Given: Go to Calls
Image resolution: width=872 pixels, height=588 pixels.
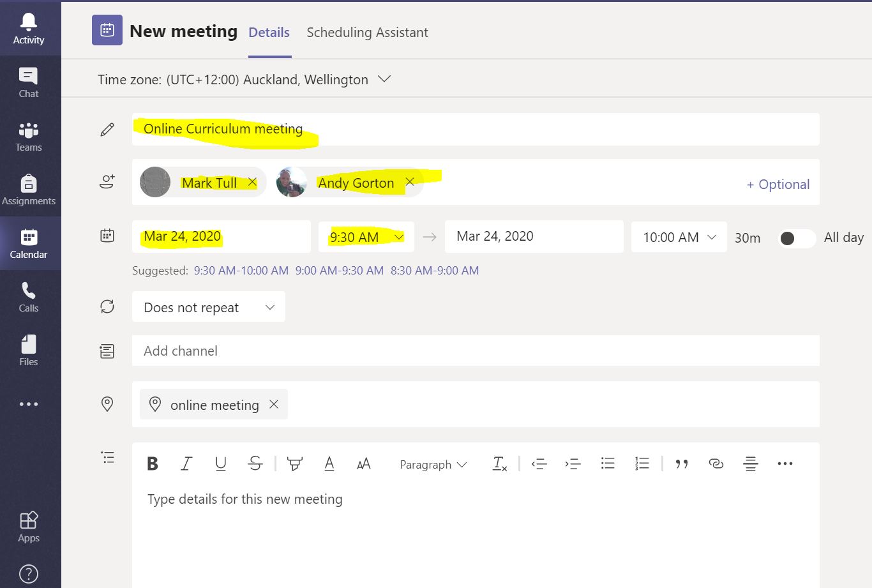Looking at the screenshot, I should [28, 296].
